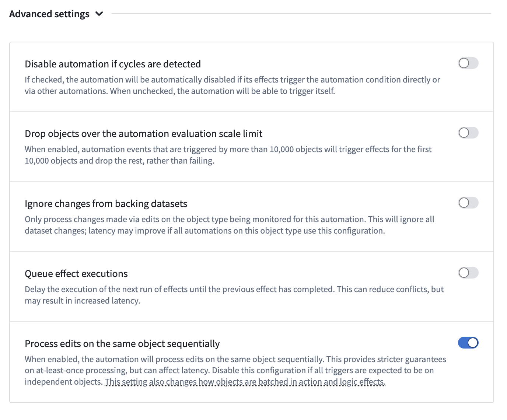Enable the cycle detection toggle
Image resolution: width=507 pixels, height=420 pixels.
pos(468,63)
